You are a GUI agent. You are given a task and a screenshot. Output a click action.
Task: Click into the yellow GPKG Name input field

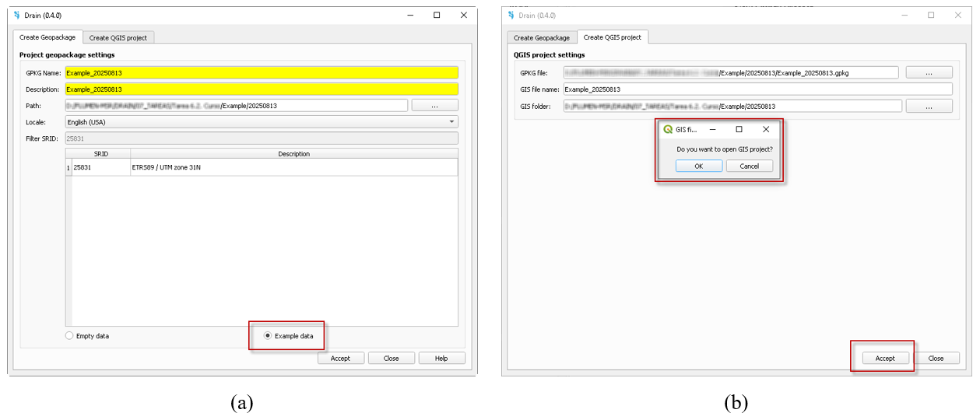point(261,72)
